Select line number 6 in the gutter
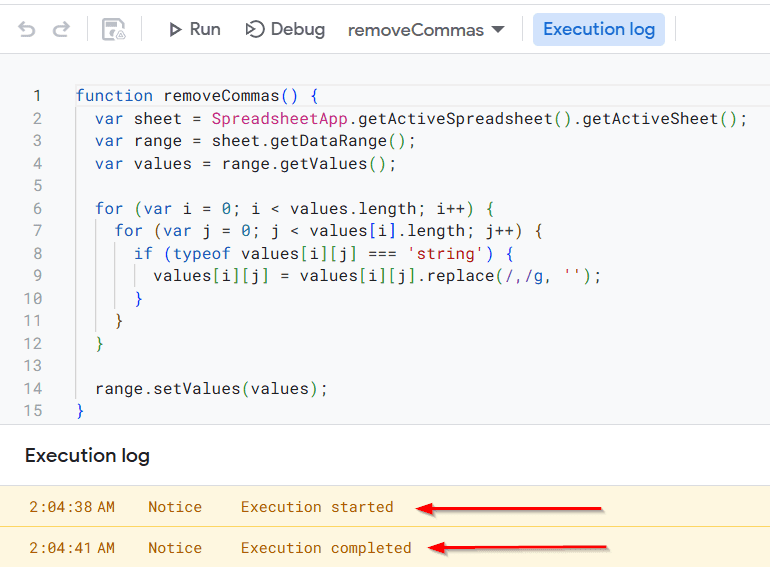Image resolution: width=770 pixels, height=576 pixels. [37, 209]
